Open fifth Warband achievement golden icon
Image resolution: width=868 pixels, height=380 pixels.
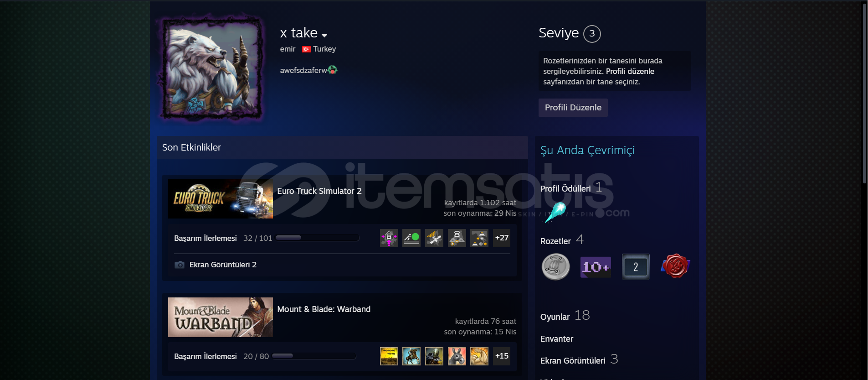479,356
